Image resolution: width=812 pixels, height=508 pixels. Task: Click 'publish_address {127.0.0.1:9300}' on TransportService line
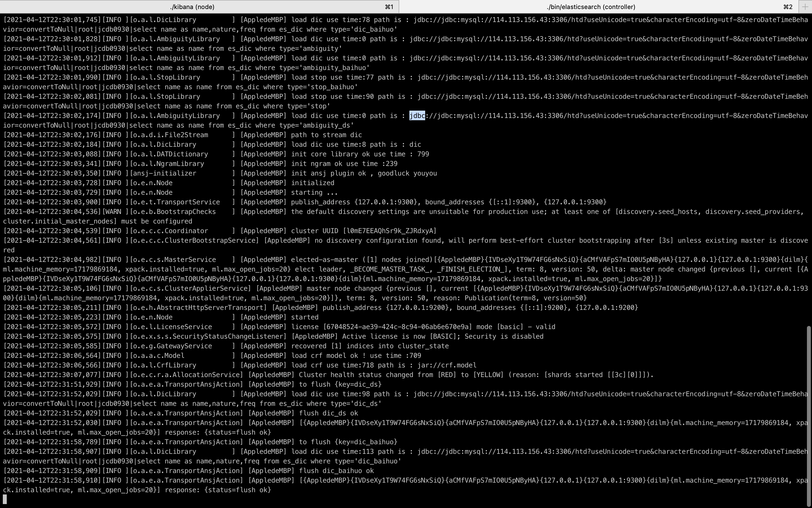[x=354, y=202]
